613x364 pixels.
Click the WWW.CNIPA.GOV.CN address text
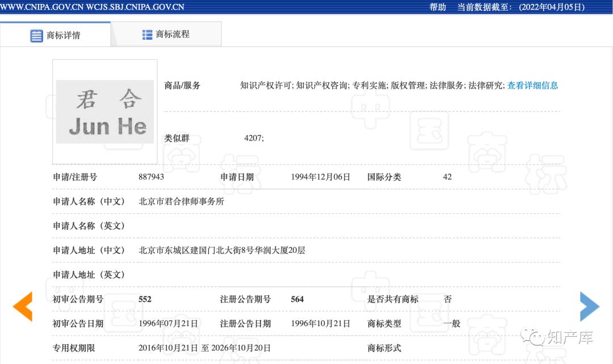(41, 7)
